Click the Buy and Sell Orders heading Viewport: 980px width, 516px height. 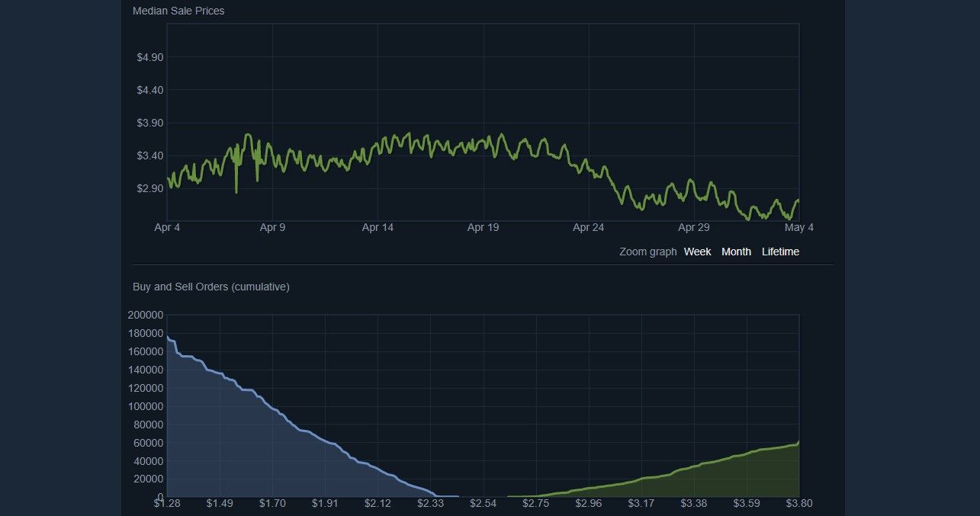click(x=210, y=287)
